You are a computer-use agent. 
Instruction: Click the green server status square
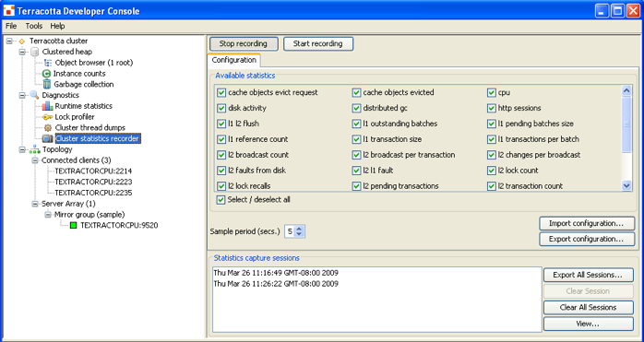tap(74, 226)
